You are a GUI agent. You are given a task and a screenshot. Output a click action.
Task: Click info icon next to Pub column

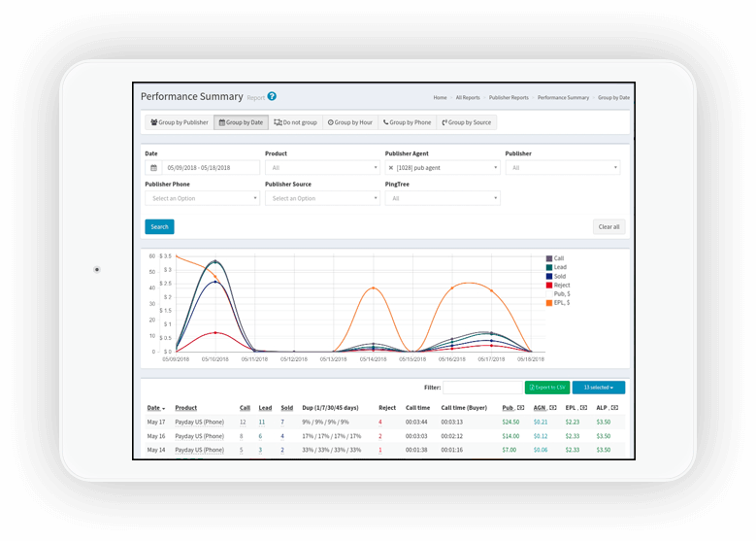pyautogui.click(x=520, y=408)
